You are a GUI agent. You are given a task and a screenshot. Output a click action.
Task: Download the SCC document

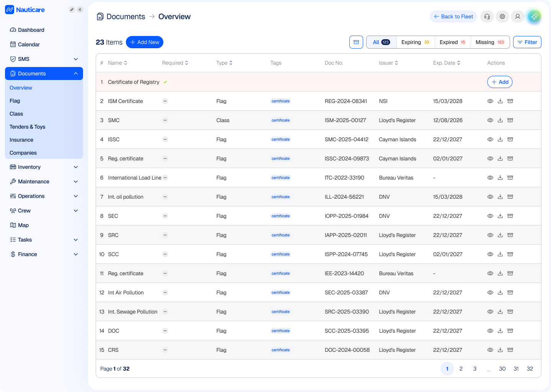point(500,254)
